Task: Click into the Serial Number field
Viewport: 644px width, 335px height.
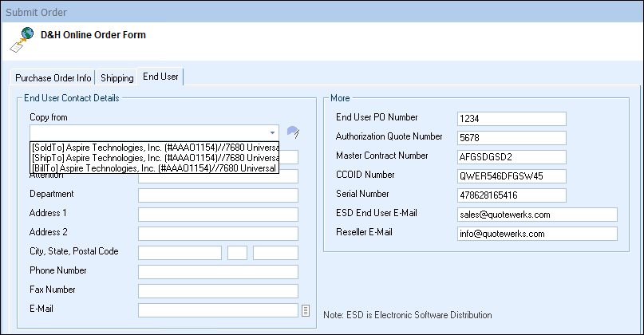Action: 511,195
